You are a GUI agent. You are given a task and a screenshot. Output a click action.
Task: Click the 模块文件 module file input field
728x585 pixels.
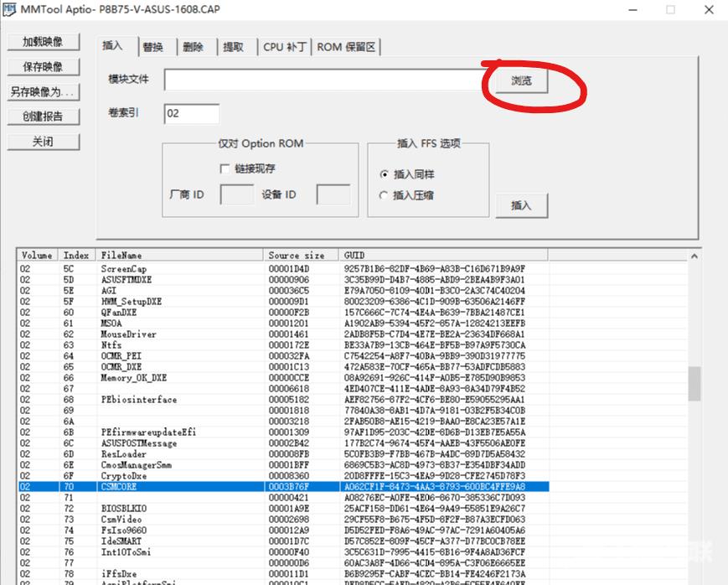(328, 80)
